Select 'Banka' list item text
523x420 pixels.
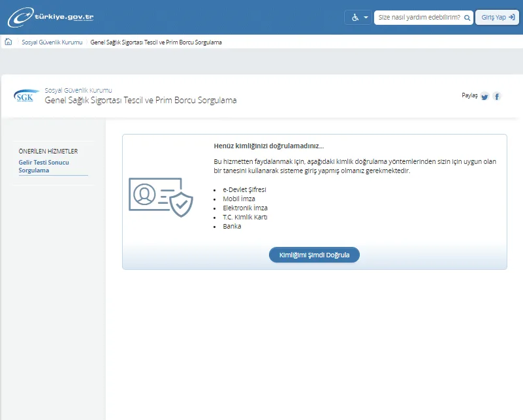click(232, 226)
